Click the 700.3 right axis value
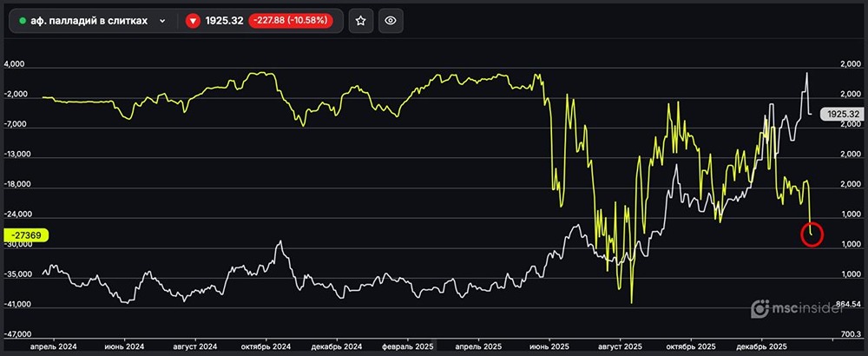Viewport: 868px width, 356px height. [x=851, y=333]
